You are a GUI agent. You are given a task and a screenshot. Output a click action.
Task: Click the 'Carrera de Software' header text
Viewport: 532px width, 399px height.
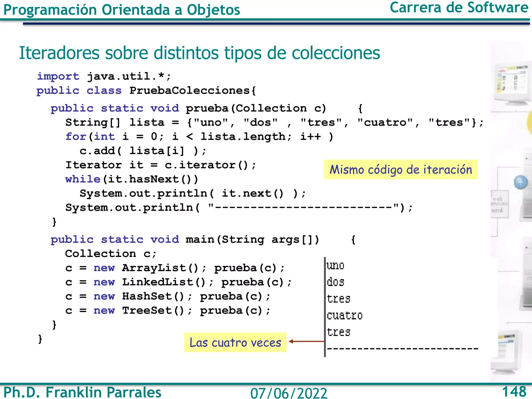point(459,7)
